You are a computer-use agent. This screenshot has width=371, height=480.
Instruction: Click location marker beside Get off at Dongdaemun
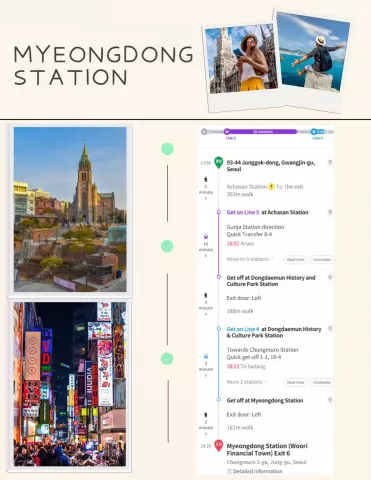click(x=330, y=277)
